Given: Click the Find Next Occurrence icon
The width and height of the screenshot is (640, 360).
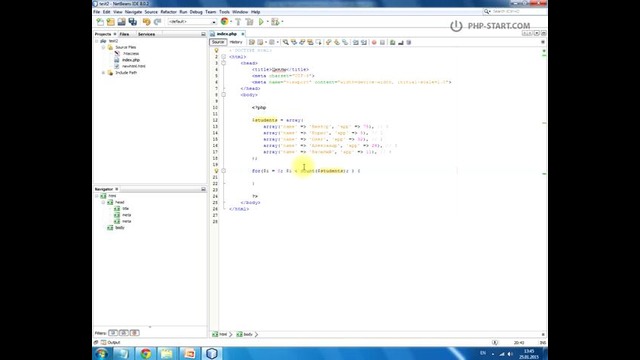Looking at the screenshot, I should (302, 42).
